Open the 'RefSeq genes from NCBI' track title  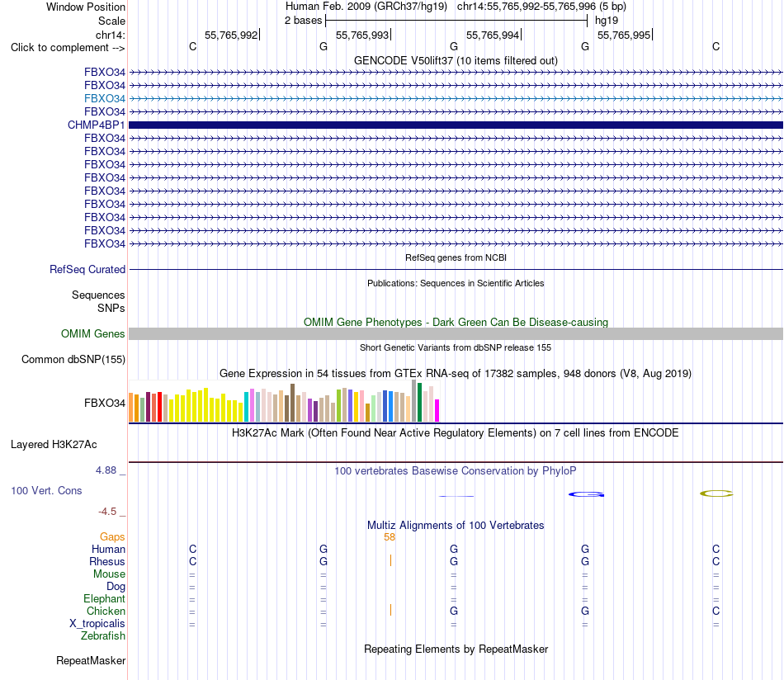[x=456, y=257]
